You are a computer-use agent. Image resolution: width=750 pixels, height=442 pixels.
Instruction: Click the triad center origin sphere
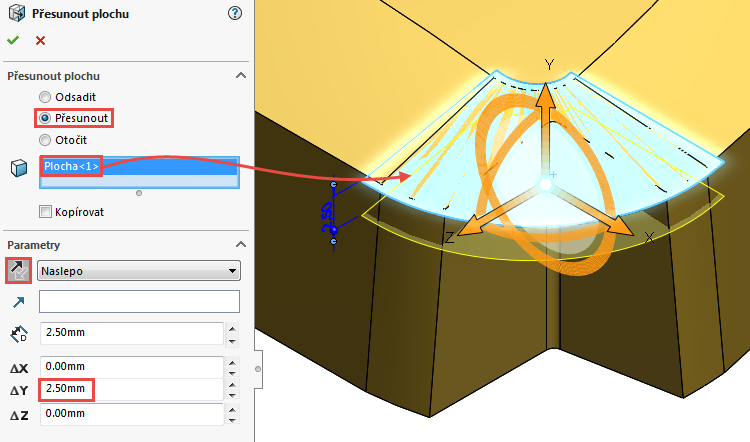point(545,185)
